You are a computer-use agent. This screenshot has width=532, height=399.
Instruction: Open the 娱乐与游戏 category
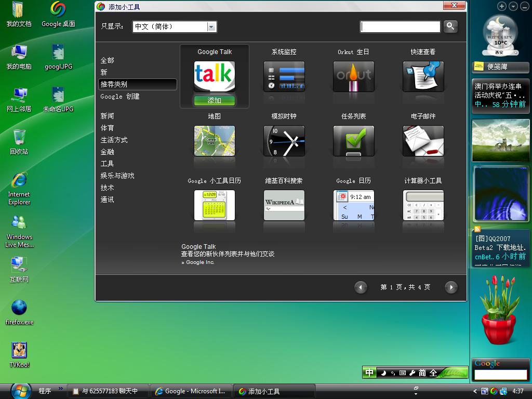point(117,176)
